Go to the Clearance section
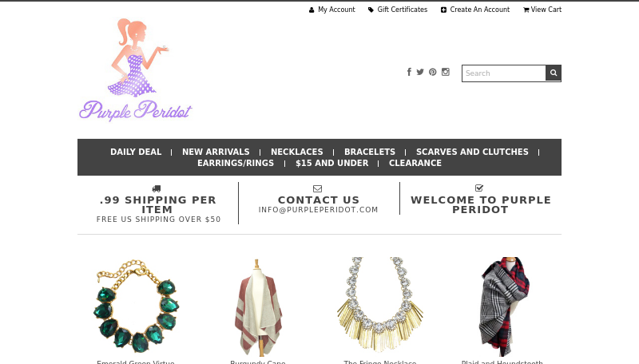 click(x=415, y=164)
